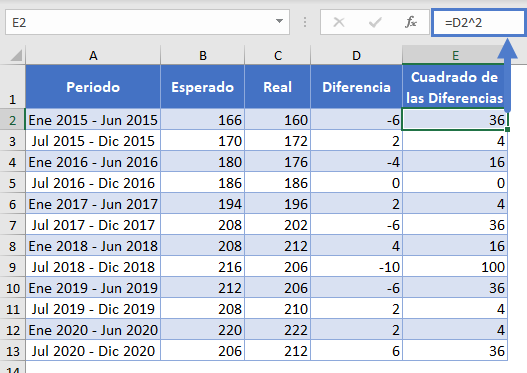Select cell Ene 2018 - Jun 2018
The width and height of the screenshot is (527, 373).
point(93,246)
